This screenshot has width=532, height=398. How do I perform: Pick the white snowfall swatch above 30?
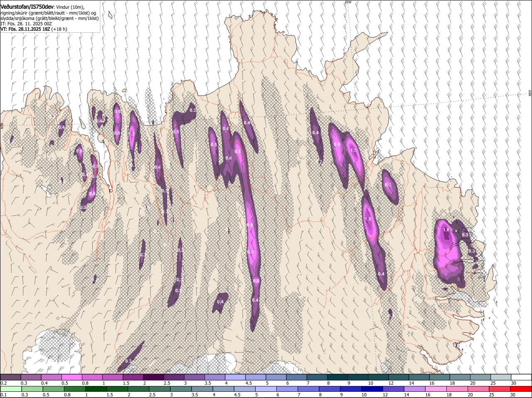coord(521,377)
